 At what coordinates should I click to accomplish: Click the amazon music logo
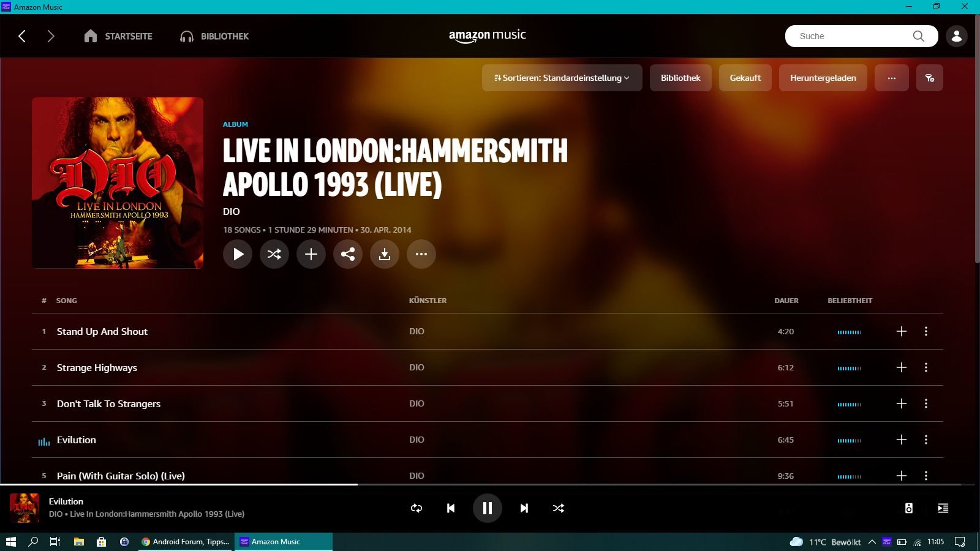(488, 36)
